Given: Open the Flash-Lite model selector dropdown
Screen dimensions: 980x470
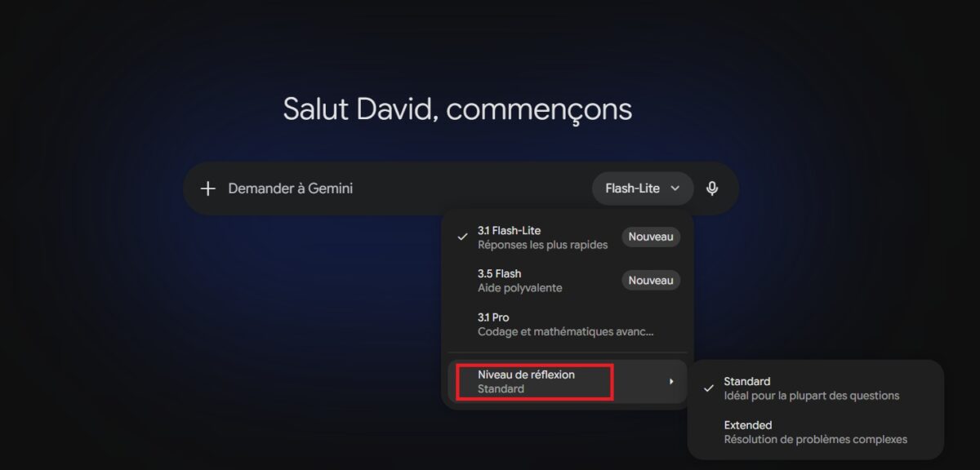Looking at the screenshot, I should point(643,188).
